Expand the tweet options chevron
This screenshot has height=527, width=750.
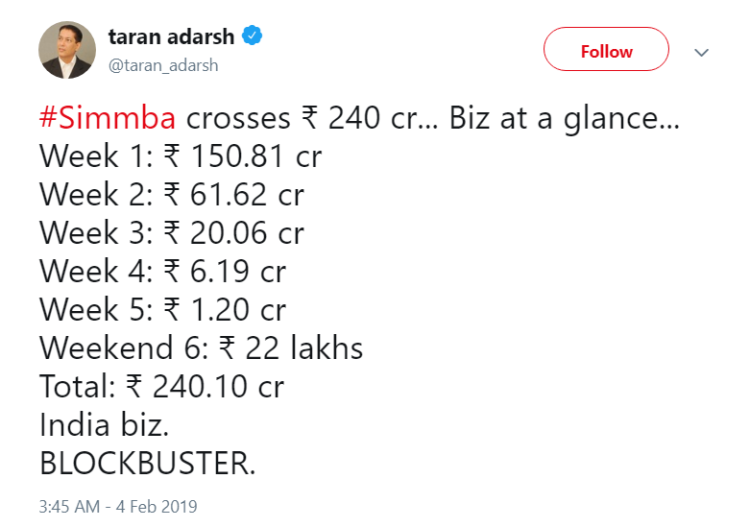coord(702,52)
